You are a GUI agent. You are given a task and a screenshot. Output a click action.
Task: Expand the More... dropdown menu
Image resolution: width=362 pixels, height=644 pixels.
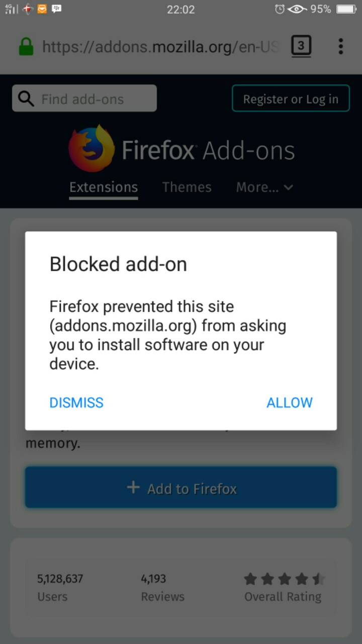coord(264,187)
